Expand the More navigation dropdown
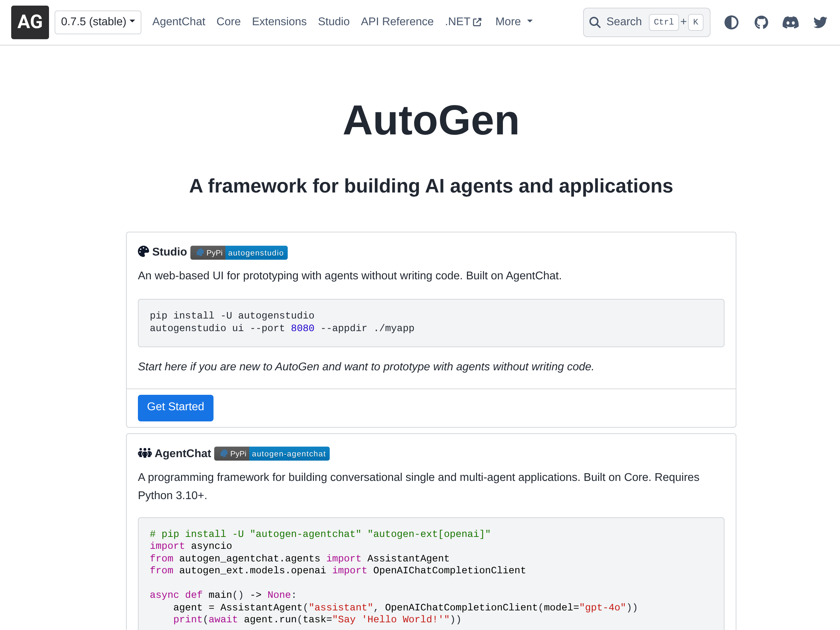Viewport: 840px width, 630px height. (x=514, y=22)
